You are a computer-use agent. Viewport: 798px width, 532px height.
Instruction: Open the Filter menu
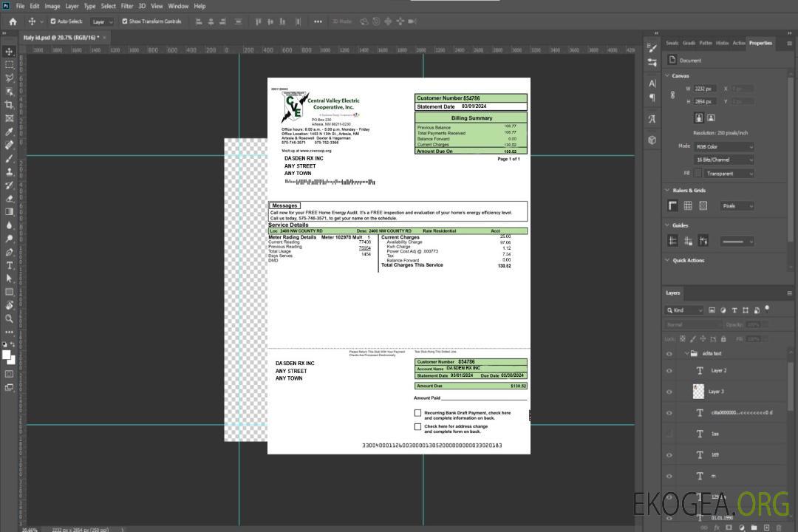click(127, 6)
